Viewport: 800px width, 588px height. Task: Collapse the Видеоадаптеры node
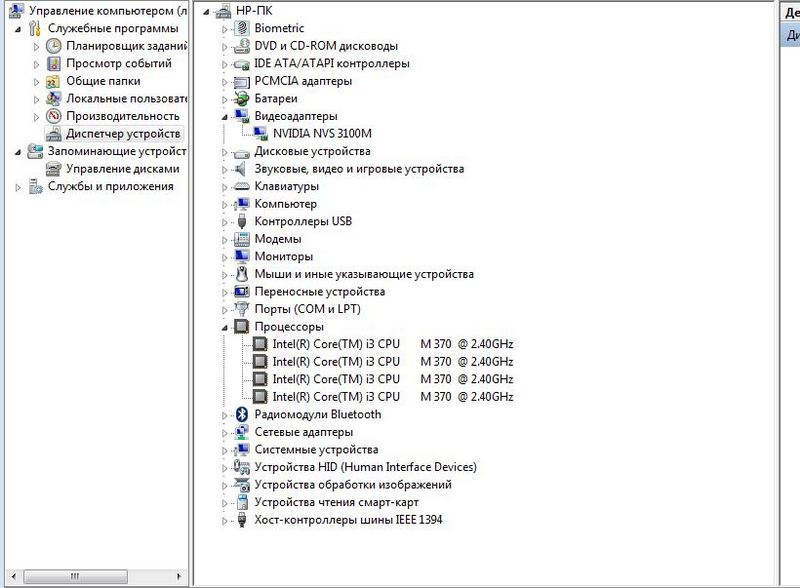coord(225,117)
